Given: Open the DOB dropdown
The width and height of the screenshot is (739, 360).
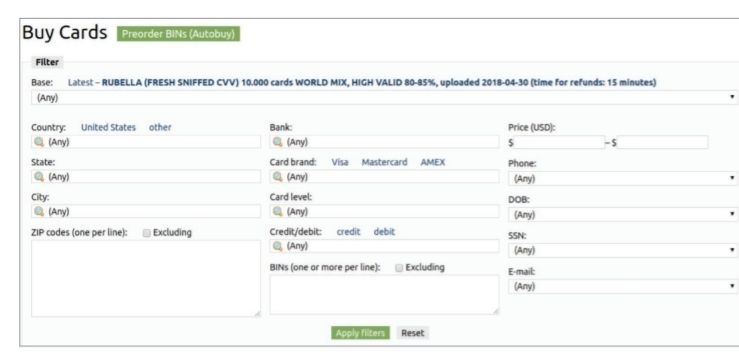Looking at the screenshot, I should pyautogui.click(x=623, y=214).
